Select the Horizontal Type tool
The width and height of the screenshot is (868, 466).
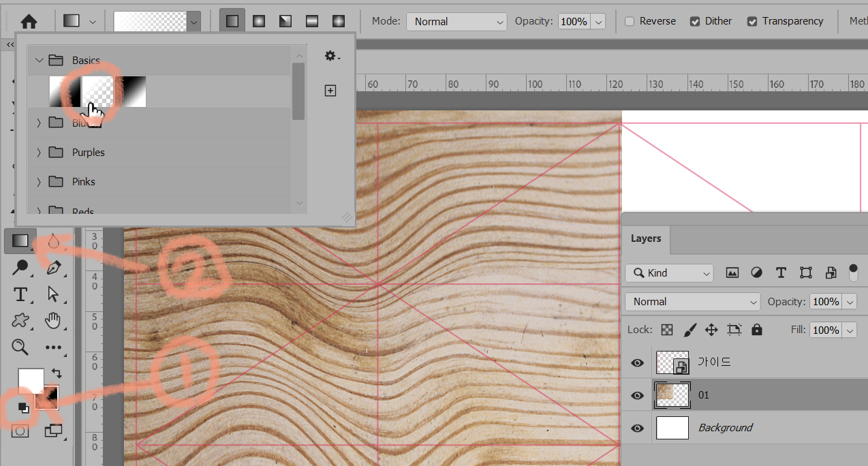tap(20, 294)
